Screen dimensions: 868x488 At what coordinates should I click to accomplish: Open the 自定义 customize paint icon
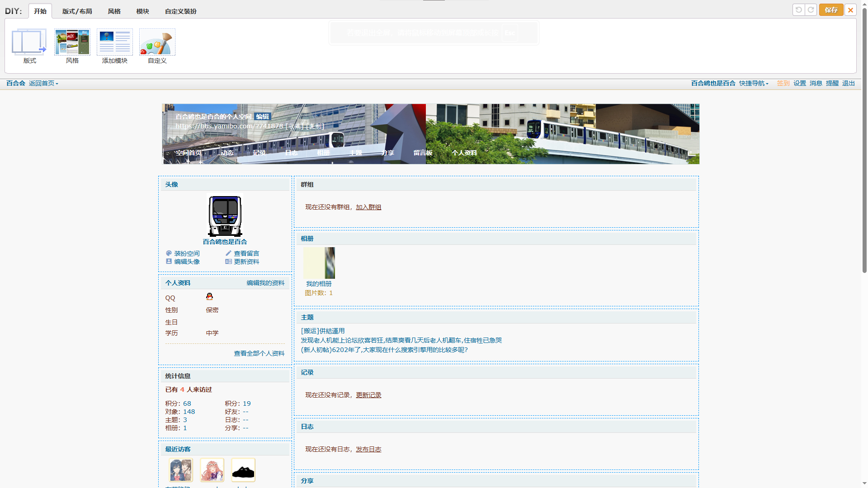click(157, 42)
